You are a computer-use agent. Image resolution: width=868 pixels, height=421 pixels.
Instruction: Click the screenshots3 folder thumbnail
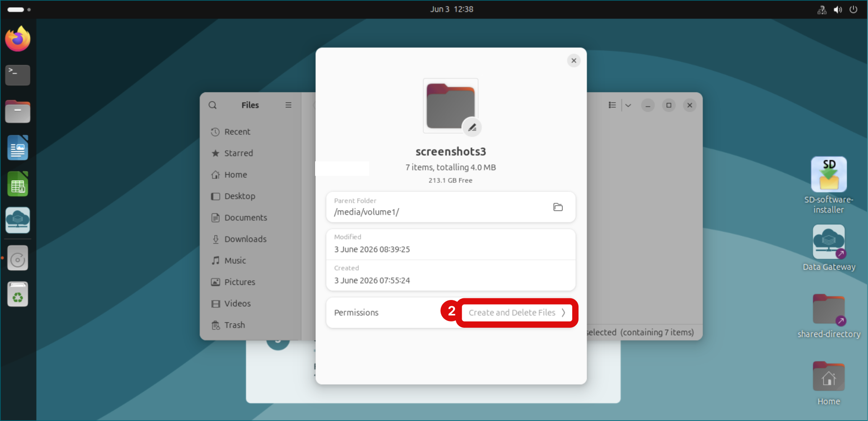click(x=450, y=105)
